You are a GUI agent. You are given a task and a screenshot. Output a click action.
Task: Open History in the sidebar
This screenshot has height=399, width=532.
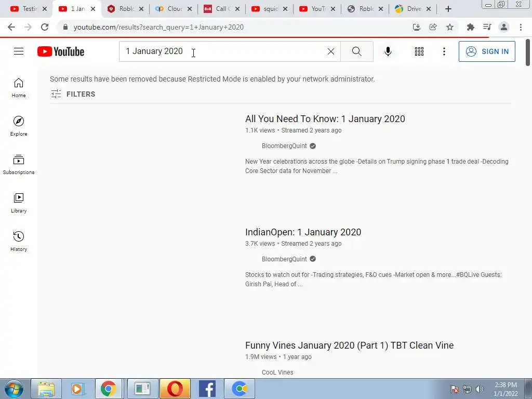pos(19,241)
